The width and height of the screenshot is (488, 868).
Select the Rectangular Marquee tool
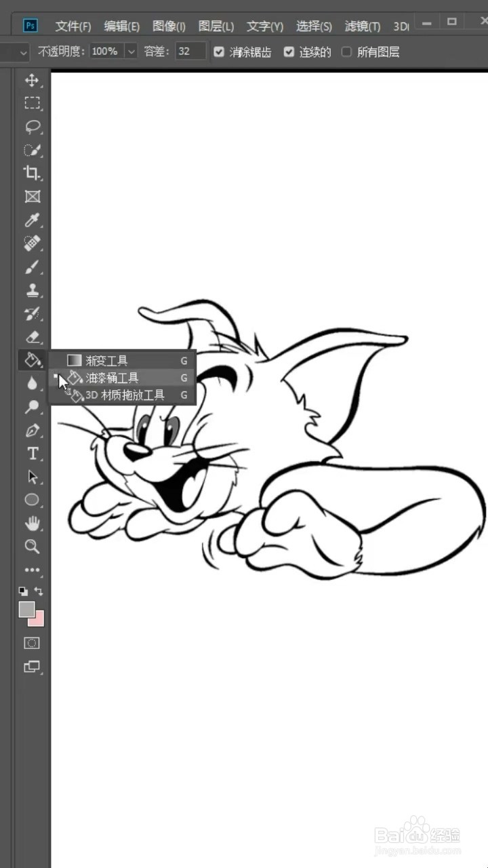pyautogui.click(x=32, y=103)
